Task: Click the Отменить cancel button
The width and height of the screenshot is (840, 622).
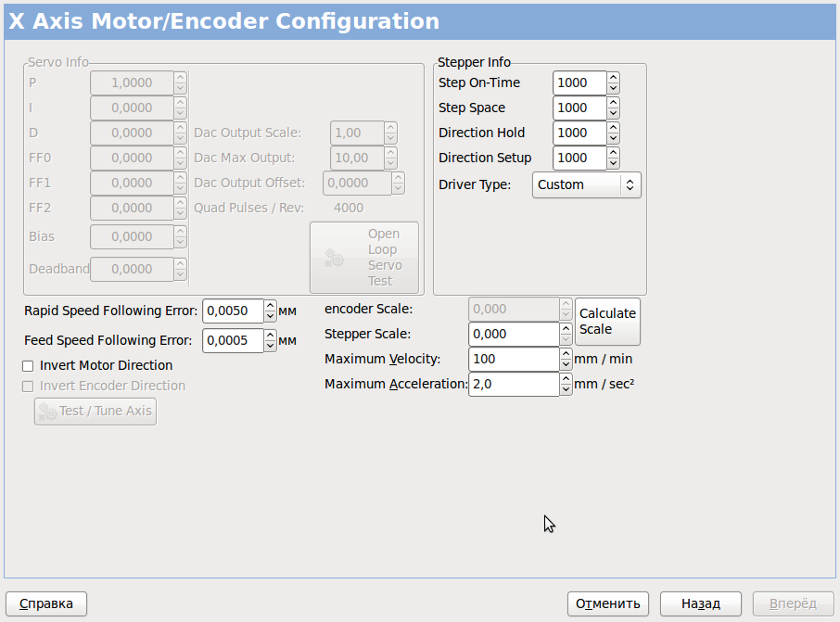Action: [608, 603]
